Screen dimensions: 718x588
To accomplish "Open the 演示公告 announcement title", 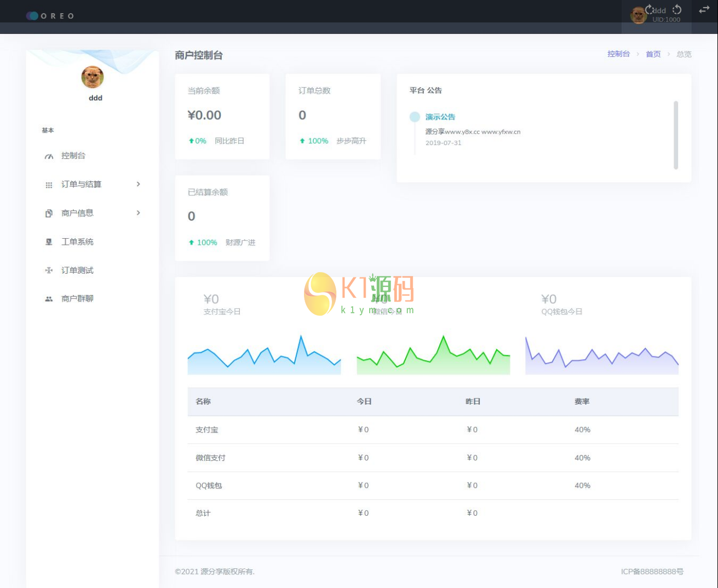I will 440,117.
